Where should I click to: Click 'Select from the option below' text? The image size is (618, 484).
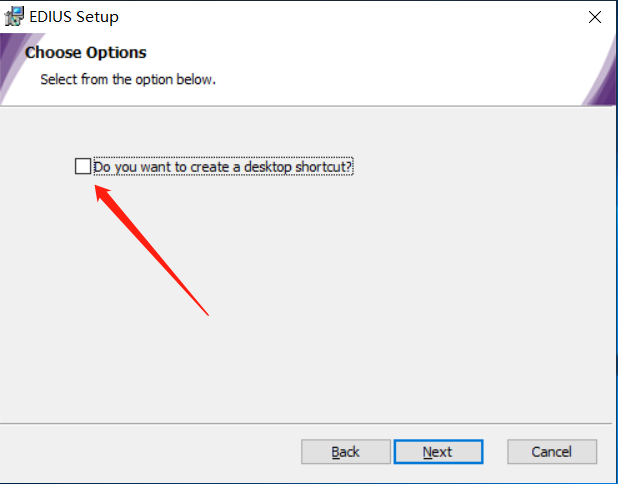tap(128, 78)
